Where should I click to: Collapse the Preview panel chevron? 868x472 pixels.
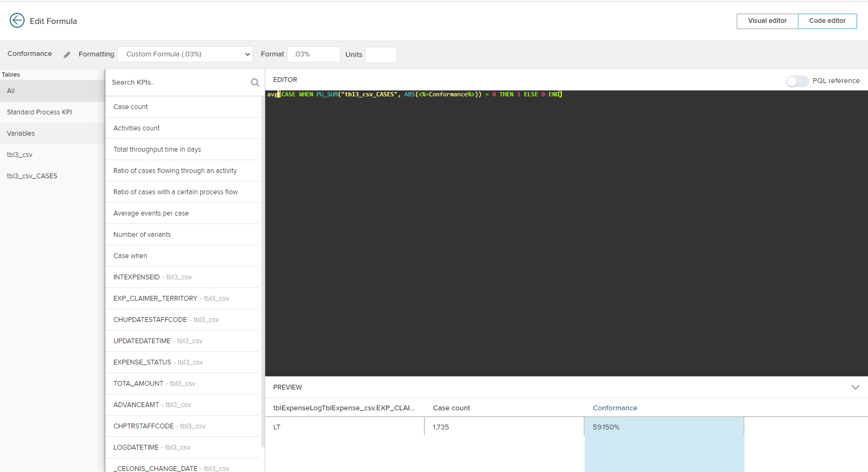(x=855, y=387)
